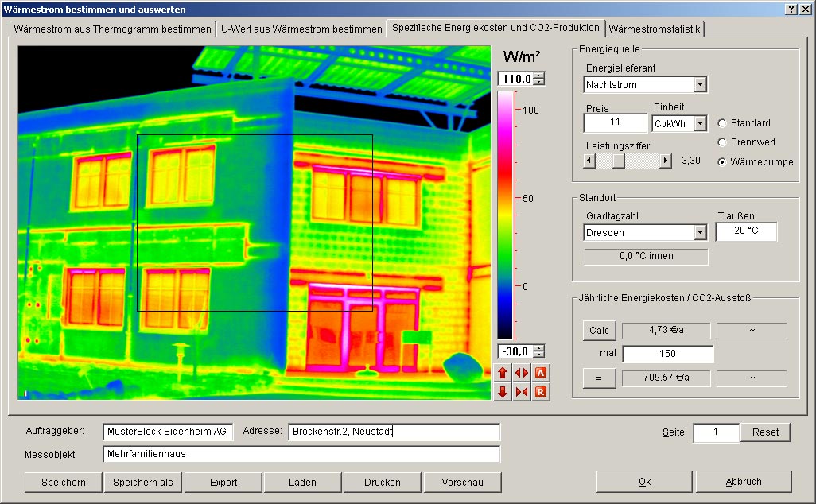Select the Standard radio button

pos(722,123)
